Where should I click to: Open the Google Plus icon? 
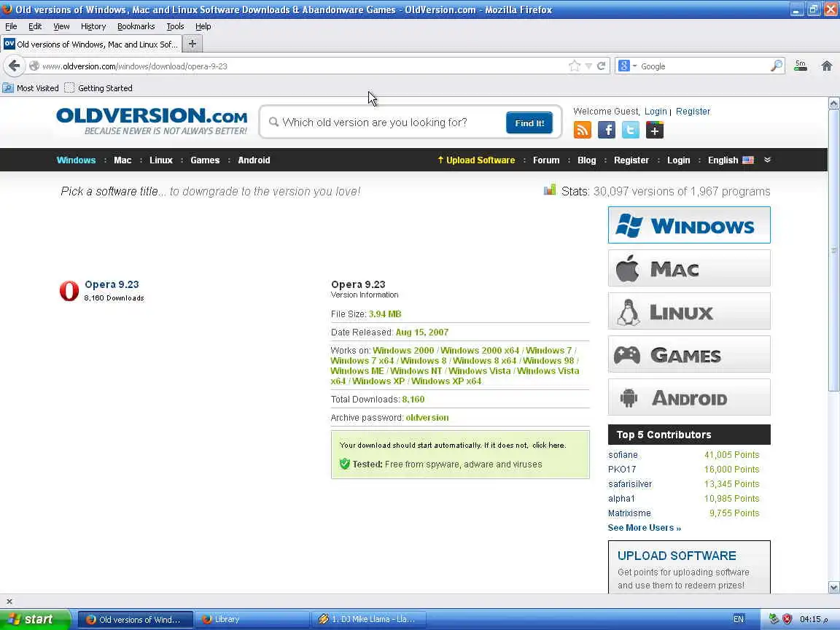655,130
